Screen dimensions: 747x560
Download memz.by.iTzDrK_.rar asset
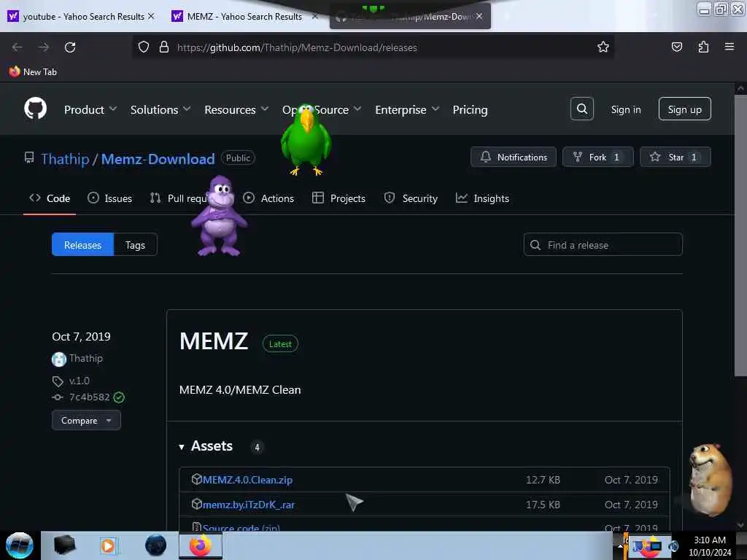click(x=249, y=505)
